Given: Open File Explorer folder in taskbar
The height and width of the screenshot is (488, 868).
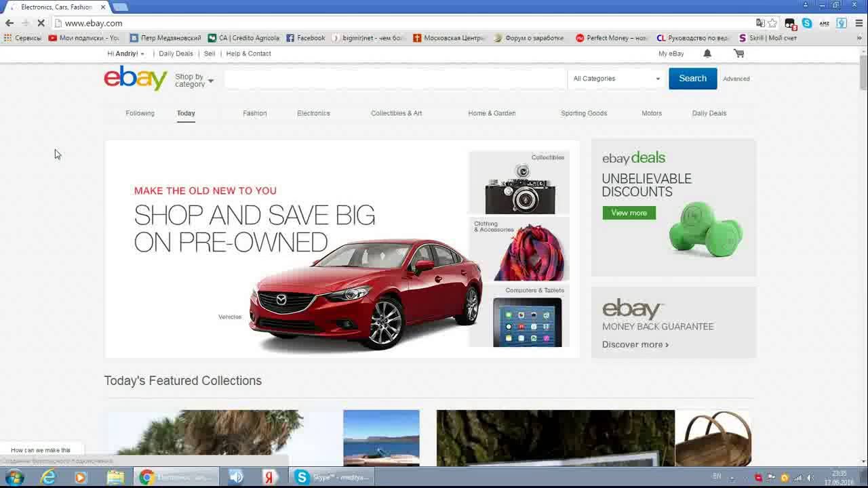Looking at the screenshot, I should coord(115,477).
